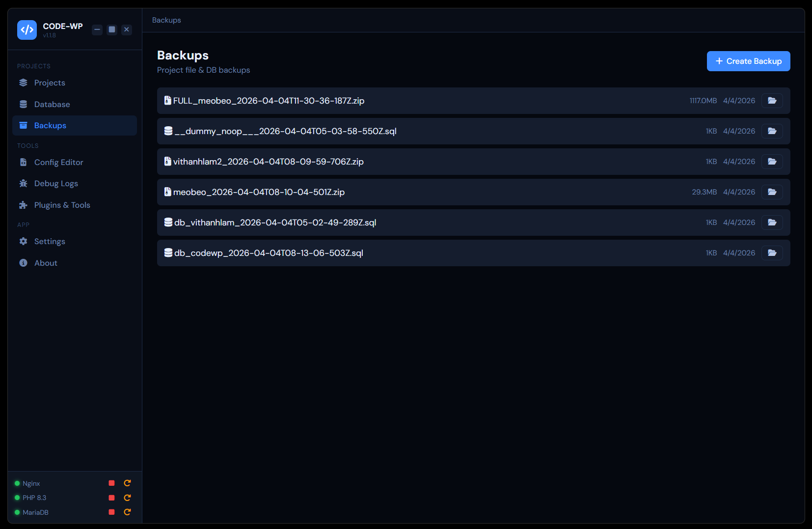Create a new backup

(x=748, y=61)
